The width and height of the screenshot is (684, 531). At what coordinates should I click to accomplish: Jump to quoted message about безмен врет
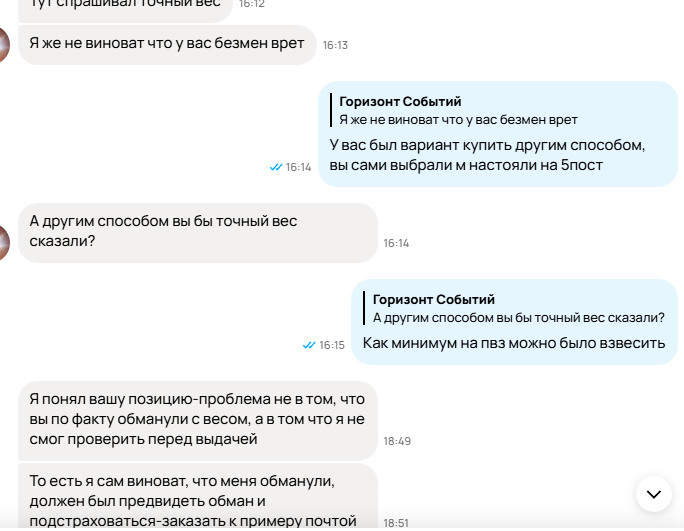[458, 110]
